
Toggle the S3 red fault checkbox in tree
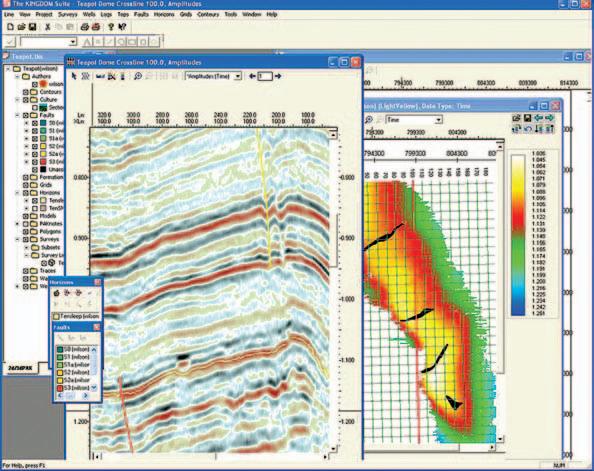click(x=35, y=162)
